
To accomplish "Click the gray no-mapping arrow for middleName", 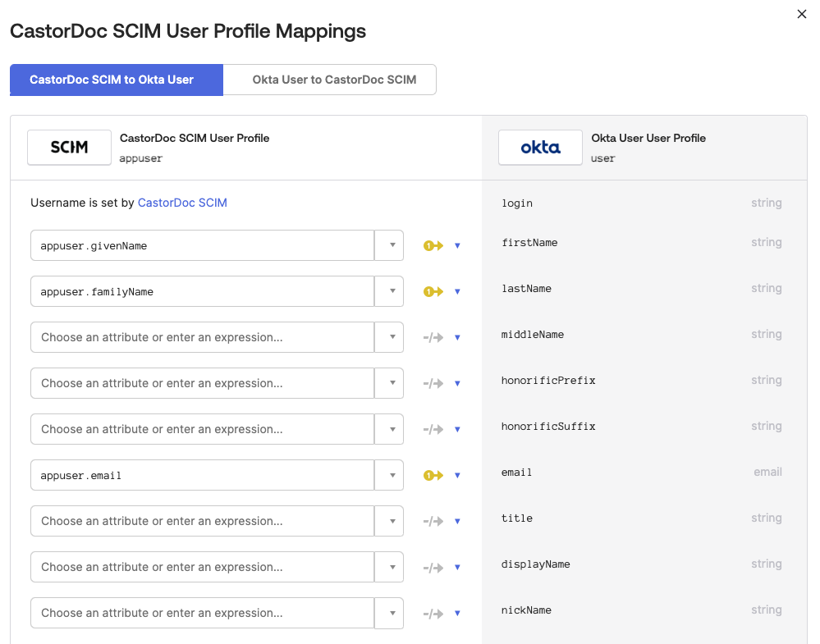I will tap(433, 337).
